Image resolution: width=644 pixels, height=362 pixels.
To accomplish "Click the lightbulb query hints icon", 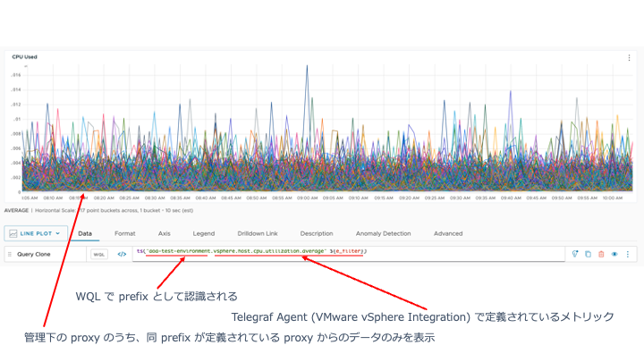I will (575, 254).
